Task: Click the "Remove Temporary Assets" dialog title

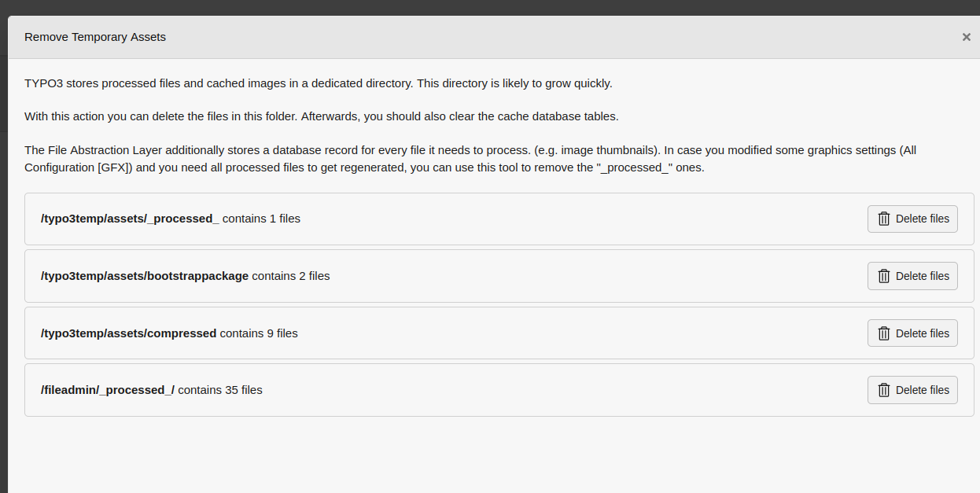Action: [x=95, y=37]
